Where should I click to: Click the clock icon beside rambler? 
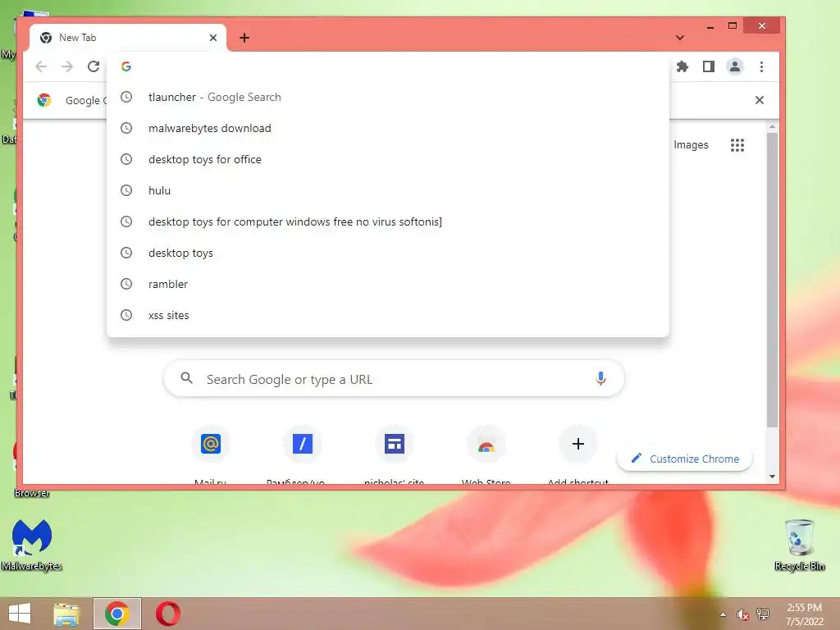[x=126, y=284]
